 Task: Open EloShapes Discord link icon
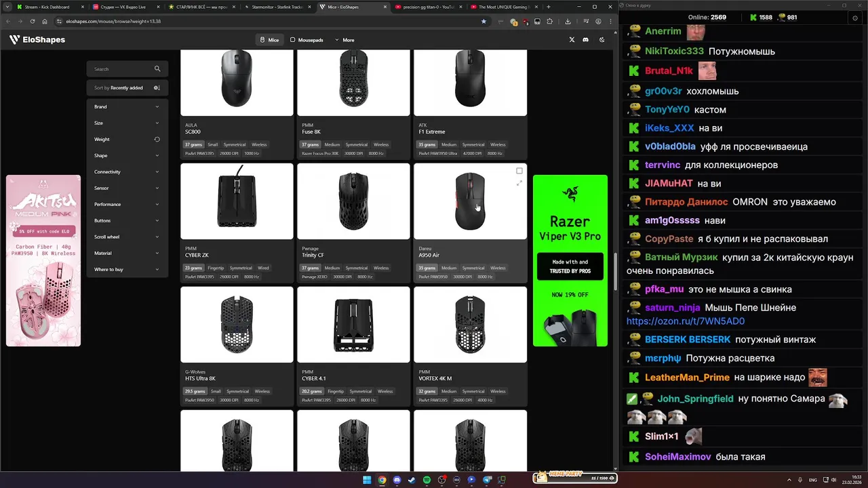click(x=585, y=40)
